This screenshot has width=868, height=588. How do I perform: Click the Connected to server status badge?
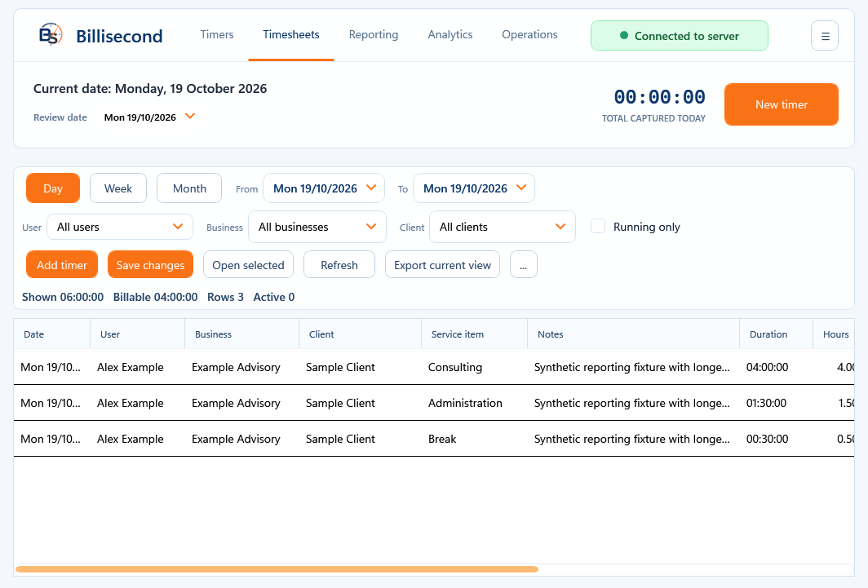click(680, 35)
